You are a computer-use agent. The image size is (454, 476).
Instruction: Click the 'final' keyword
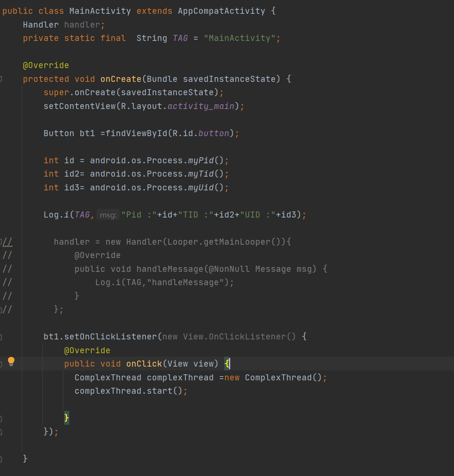113,38
